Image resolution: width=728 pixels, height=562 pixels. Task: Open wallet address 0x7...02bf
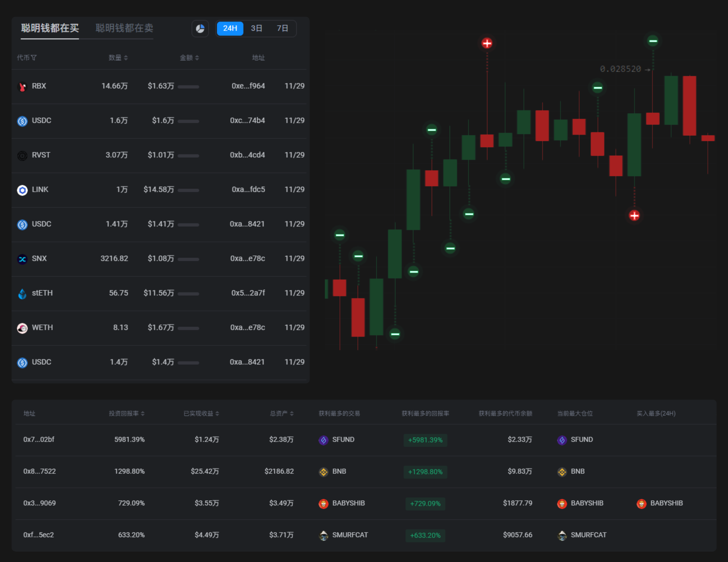pos(39,439)
